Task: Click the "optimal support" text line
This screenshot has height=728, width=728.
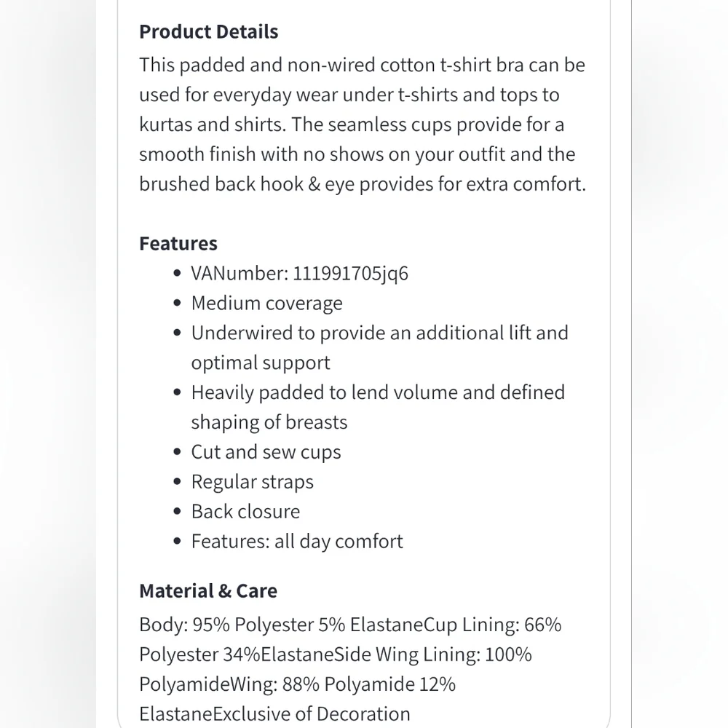Action: 261,363
